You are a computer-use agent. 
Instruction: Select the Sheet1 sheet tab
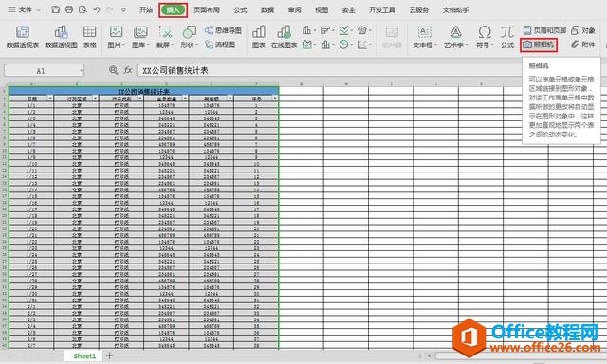pos(84,355)
